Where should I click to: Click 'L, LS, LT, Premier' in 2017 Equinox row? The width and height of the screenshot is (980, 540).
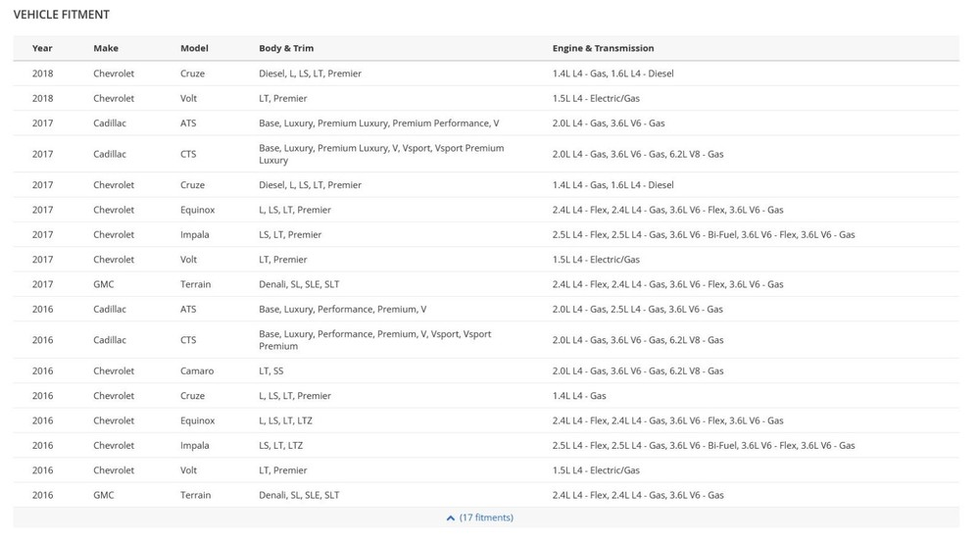295,210
